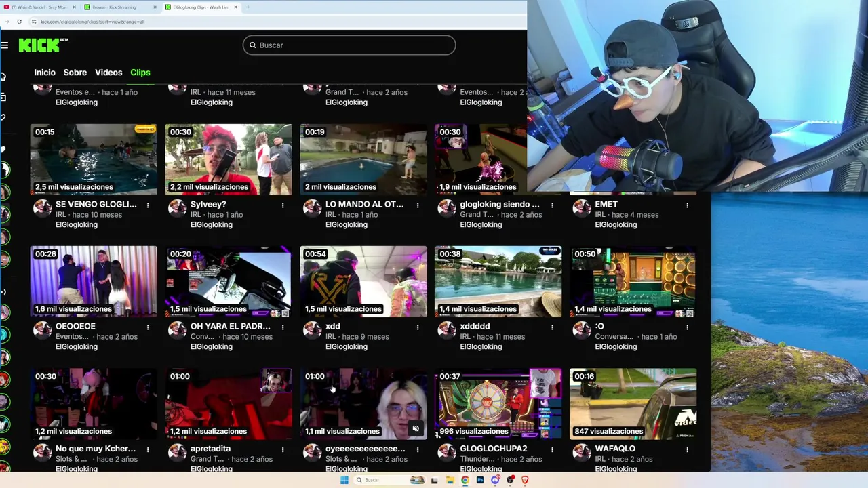Open Discord from the taskbar
Image resolution: width=868 pixels, height=488 pixels.
pyautogui.click(x=495, y=480)
